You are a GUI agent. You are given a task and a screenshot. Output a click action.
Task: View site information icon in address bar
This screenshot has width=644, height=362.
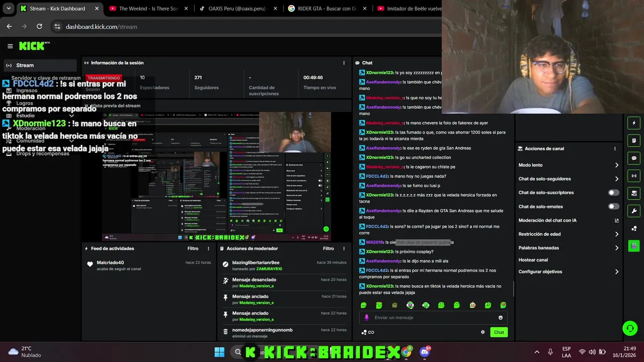[57, 27]
